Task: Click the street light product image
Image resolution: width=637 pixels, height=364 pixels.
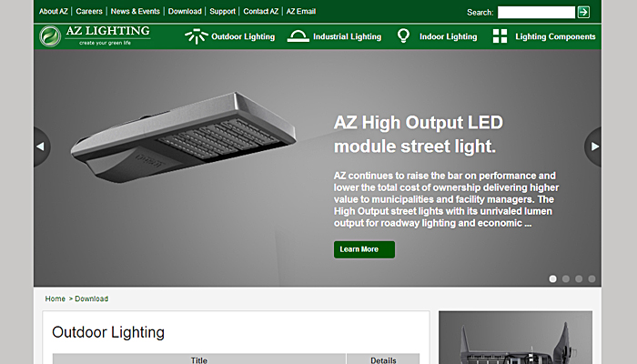Action: click(x=183, y=137)
